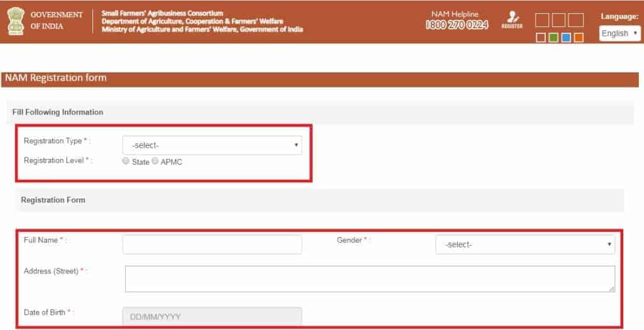Select the State registration level radio button

point(126,161)
